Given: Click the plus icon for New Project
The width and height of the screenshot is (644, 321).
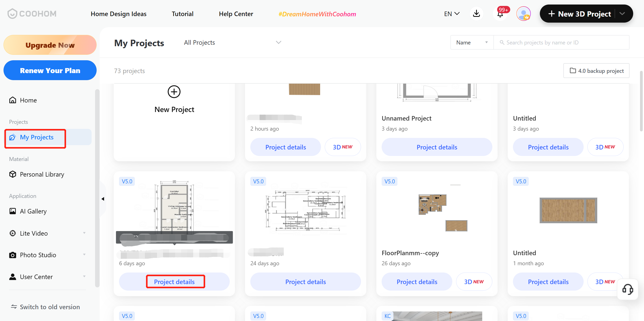Looking at the screenshot, I should pyautogui.click(x=174, y=92).
